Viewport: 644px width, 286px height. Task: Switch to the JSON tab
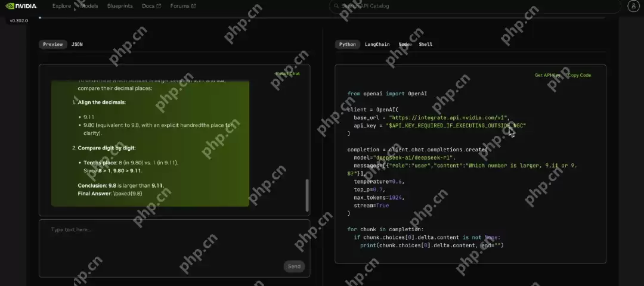(77, 44)
